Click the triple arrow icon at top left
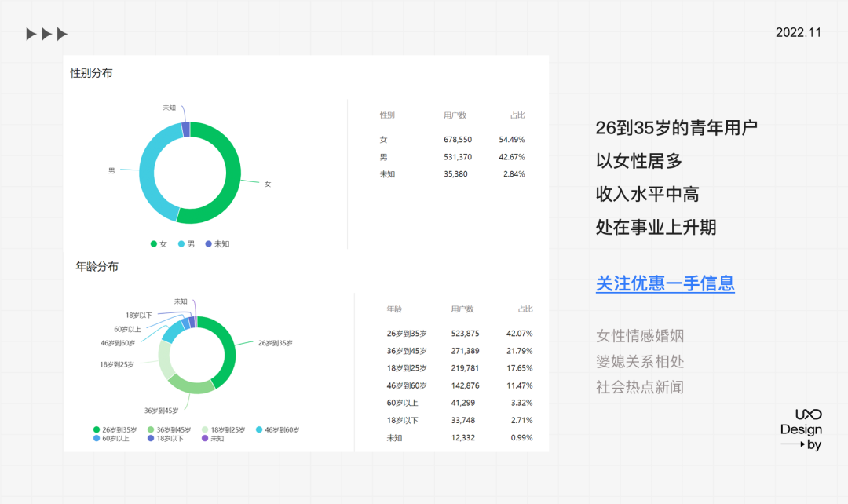 tap(46, 34)
